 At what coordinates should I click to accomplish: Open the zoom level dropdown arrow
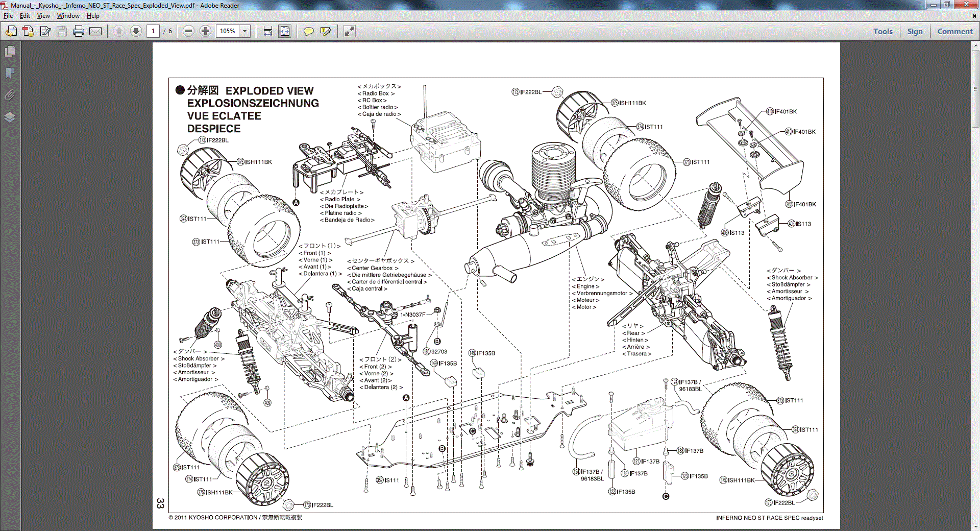245,31
